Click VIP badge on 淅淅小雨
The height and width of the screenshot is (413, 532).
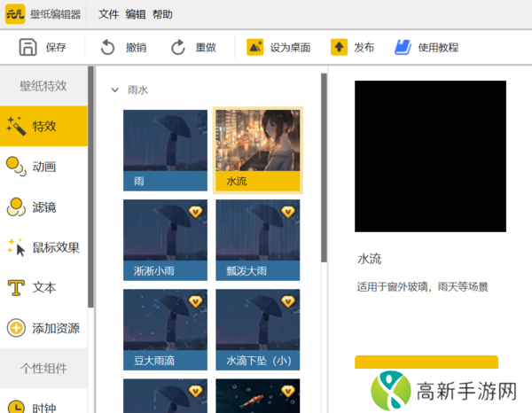(x=195, y=212)
